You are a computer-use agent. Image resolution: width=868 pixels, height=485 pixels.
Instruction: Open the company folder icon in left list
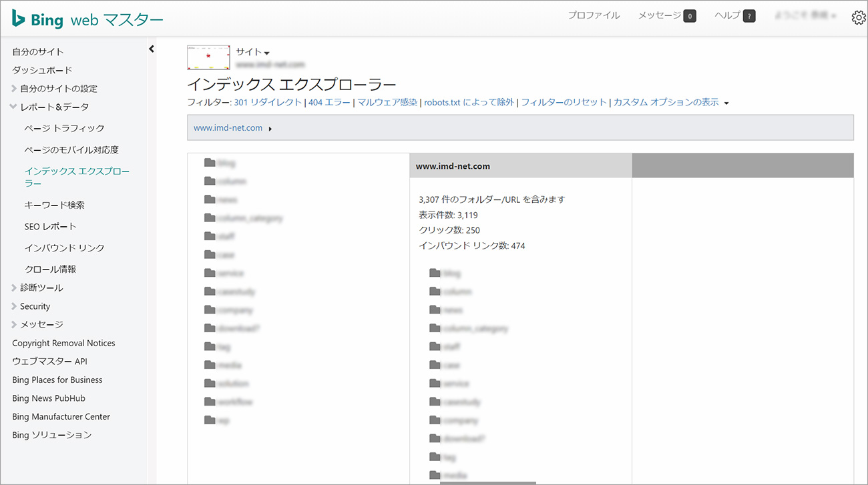(210, 310)
